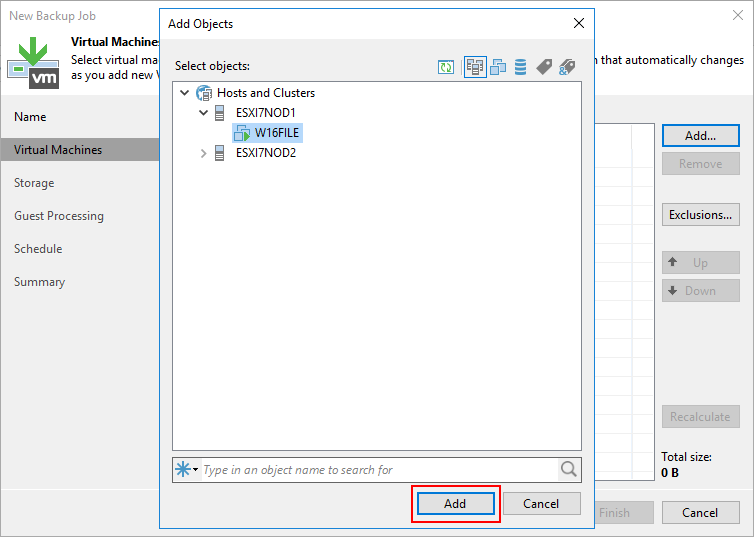Image resolution: width=754 pixels, height=537 pixels.
Task: Switch to VMs and Templates view icon
Action: tap(498, 67)
